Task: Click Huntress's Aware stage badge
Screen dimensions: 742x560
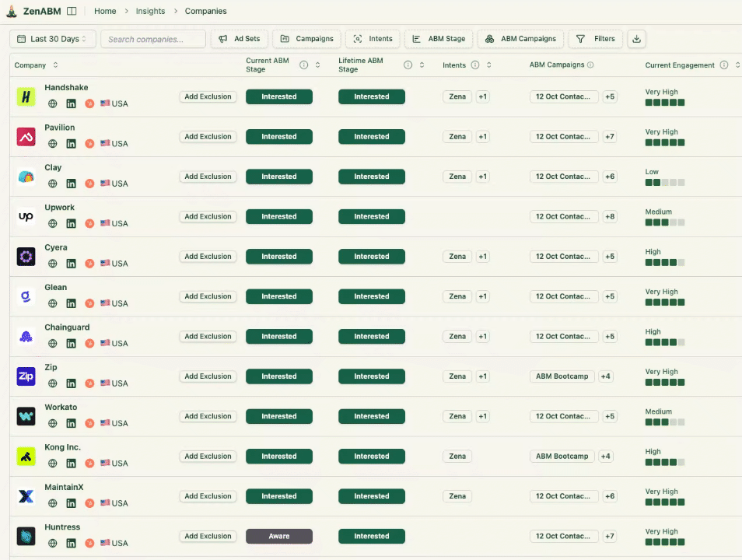Action: coord(279,537)
